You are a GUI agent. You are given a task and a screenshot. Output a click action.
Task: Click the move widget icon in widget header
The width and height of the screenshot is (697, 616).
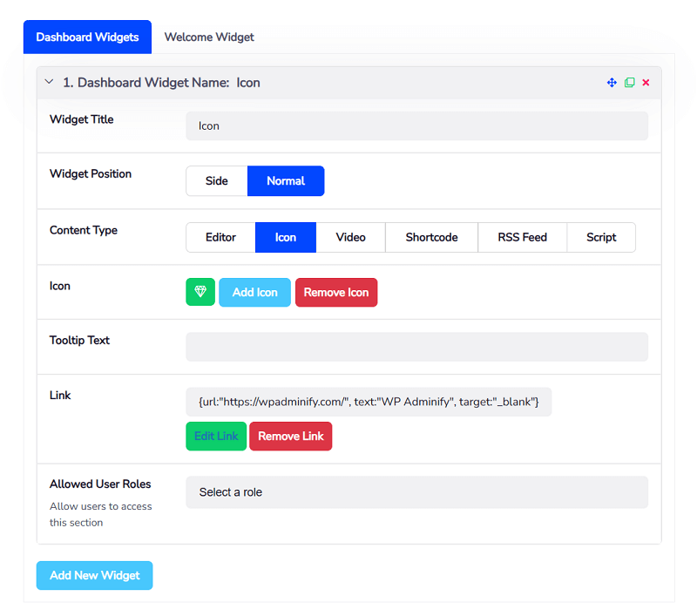[x=612, y=82]
